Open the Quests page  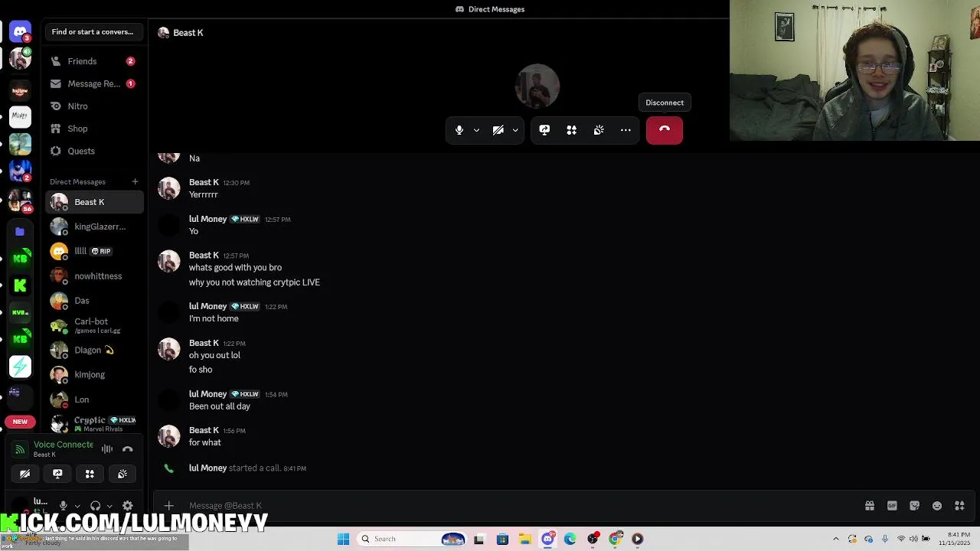click(x=93, y=151)
